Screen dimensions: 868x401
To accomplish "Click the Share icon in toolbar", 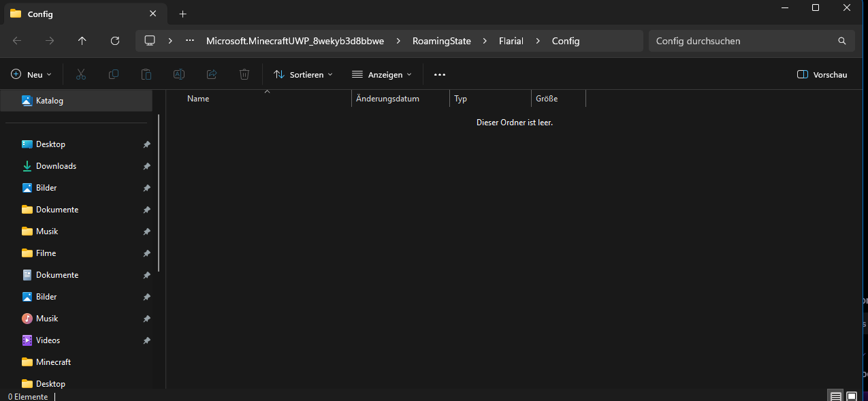I will point(212,74).
